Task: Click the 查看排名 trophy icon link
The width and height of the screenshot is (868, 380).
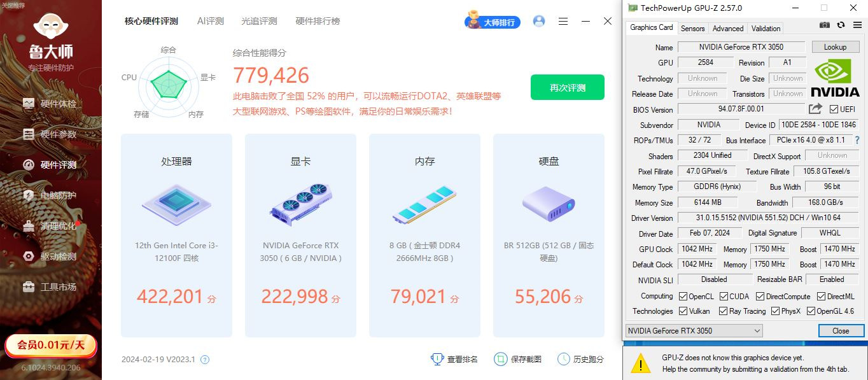Action: pyautogui.click(x=455, y=359)
